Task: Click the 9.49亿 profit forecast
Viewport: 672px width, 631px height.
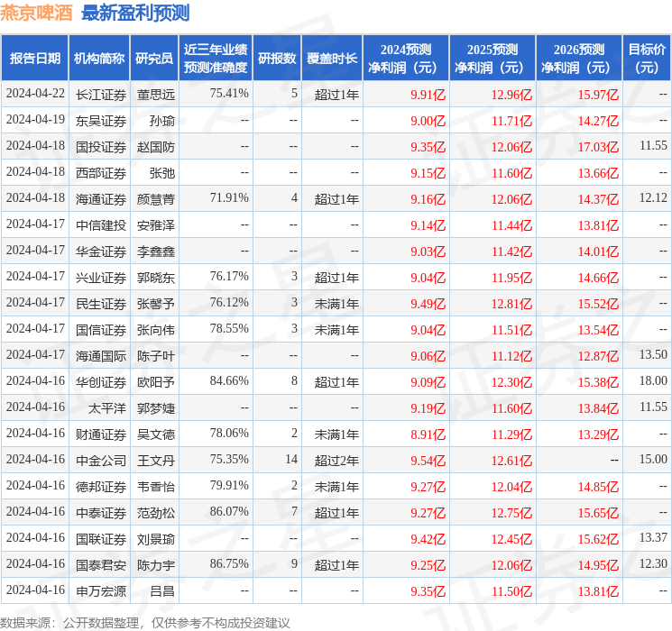Action: point(428,304)
